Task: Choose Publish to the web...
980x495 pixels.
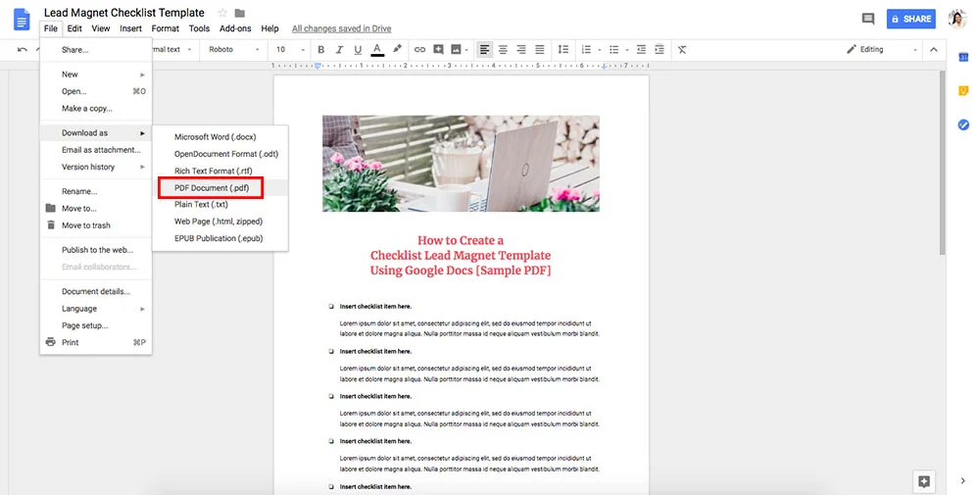Action: tap(96, 250)
